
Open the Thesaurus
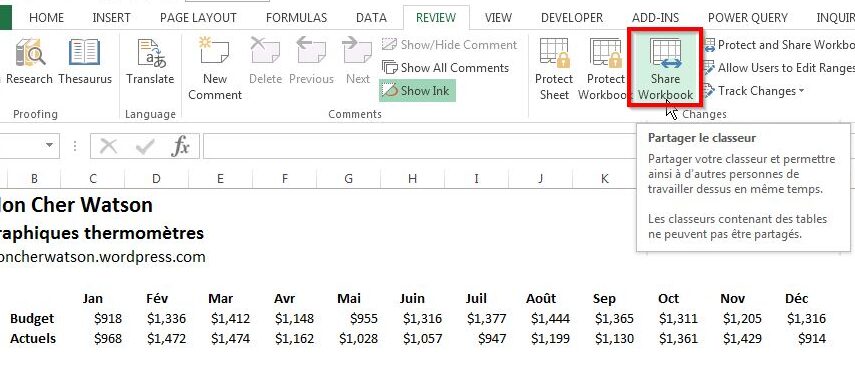click(85, 62)
